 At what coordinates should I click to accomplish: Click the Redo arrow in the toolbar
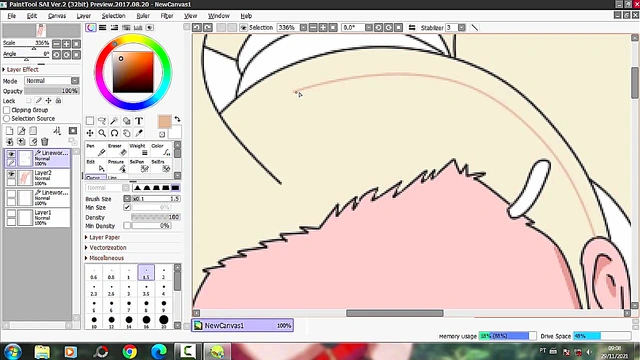[x=207, y=27]
